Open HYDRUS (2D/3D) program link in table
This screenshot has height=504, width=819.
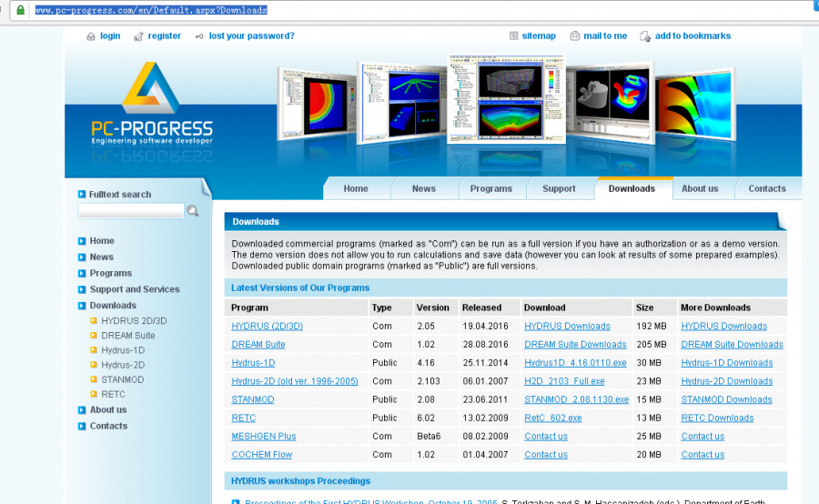point(267,326)
